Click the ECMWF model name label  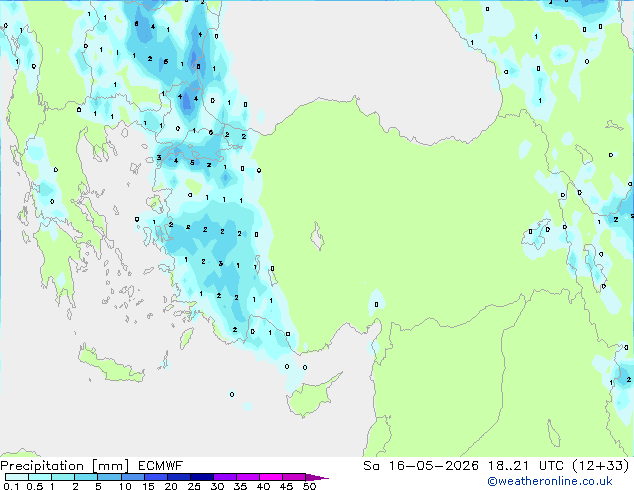(x=161, y=466)
